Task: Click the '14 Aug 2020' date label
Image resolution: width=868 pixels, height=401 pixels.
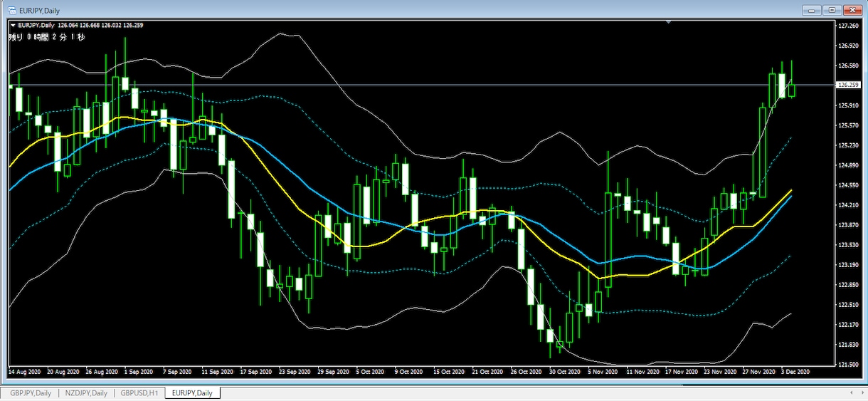Action: (x=26, y=372)
